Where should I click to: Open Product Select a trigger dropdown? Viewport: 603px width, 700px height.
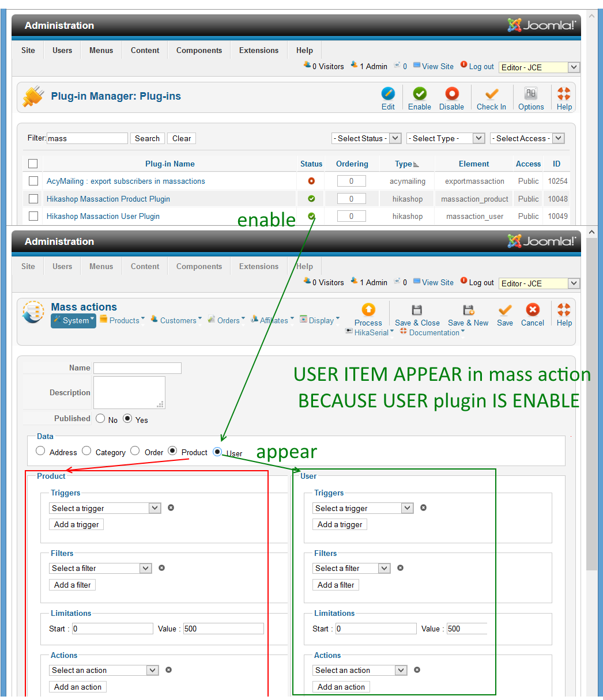tap(105, 508)
